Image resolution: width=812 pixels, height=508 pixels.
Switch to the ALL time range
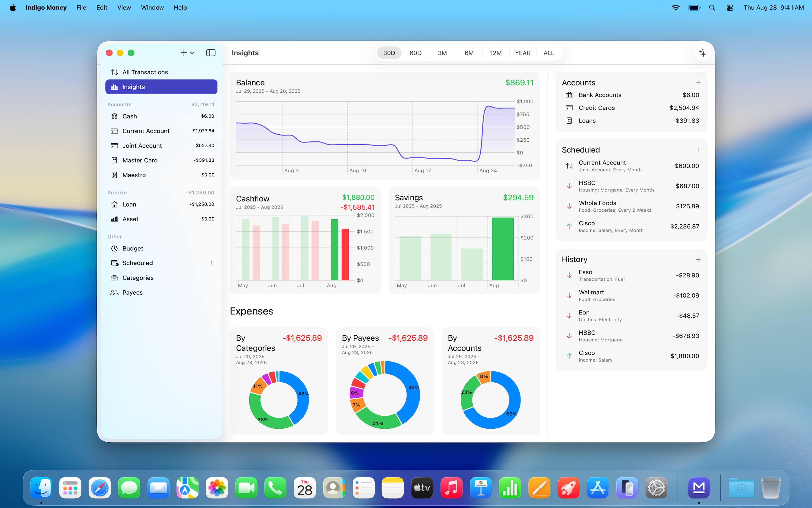(549, 53)
